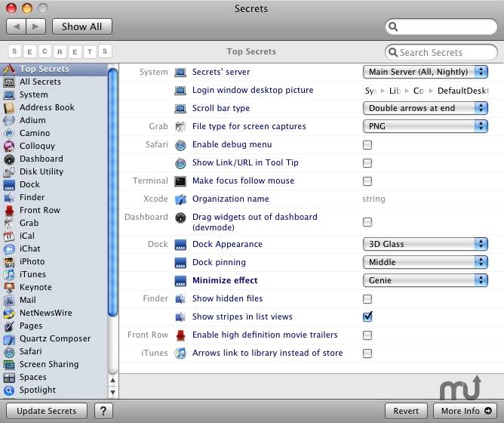
Task: Click the Address Book icon in sidebar
Action: coord(9,107)
